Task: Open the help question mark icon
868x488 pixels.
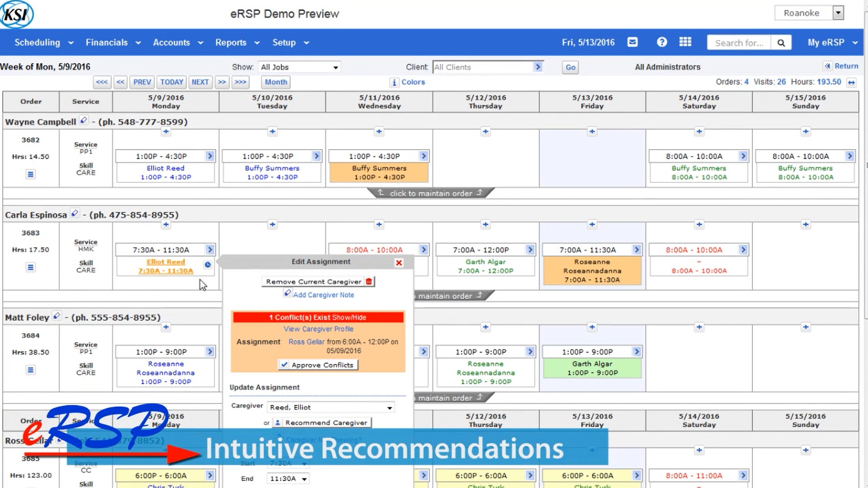Action: [662, 42]
